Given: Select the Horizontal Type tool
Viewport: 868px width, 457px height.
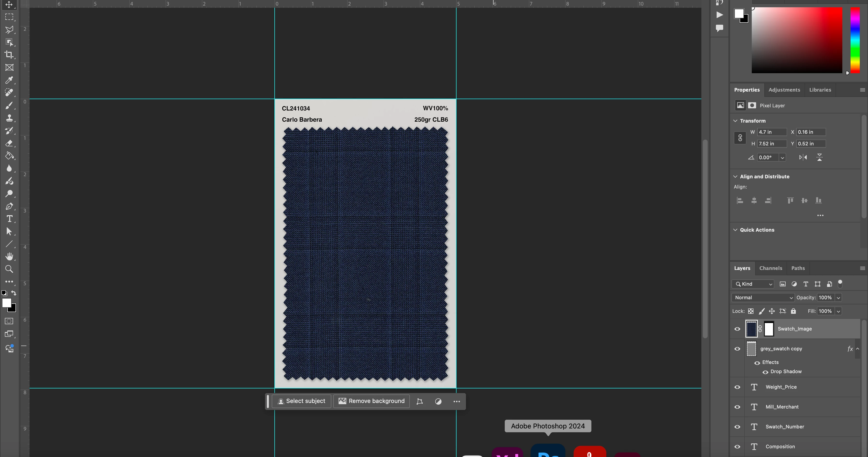Looking at the screenshot, I should click(9, 219).
